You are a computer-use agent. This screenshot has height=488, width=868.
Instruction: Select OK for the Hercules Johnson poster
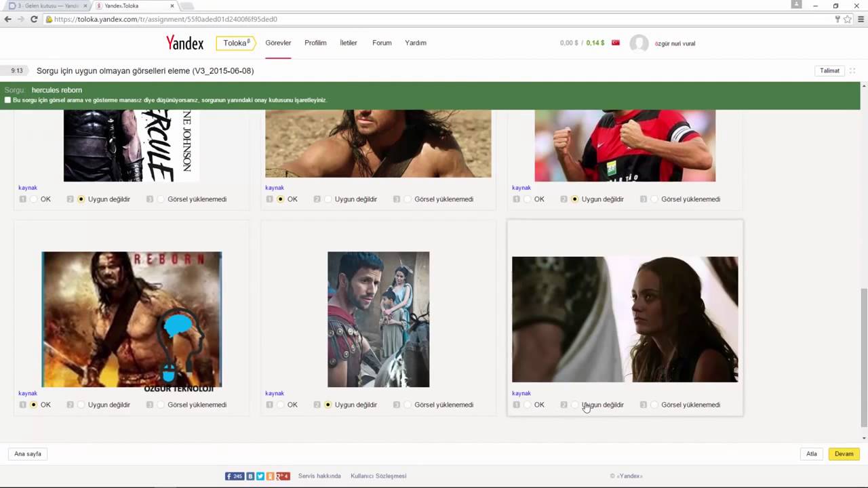[x=33, y=199]
